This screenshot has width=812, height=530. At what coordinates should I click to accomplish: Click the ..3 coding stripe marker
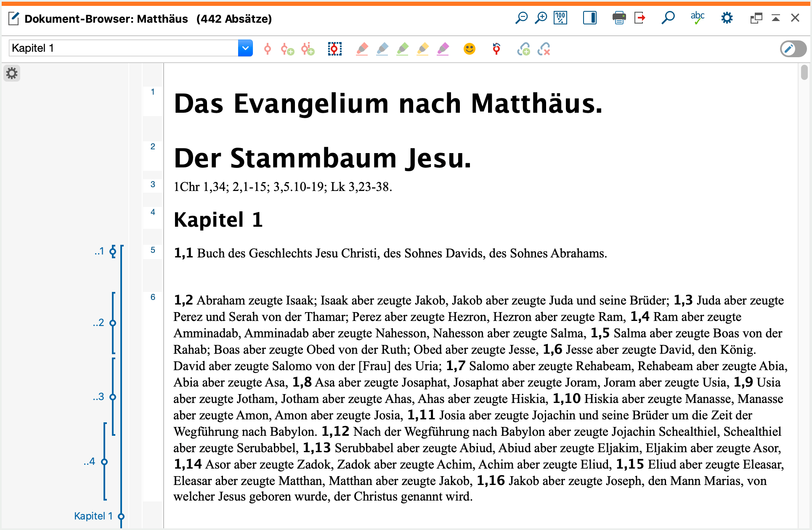tap(113, 397)
